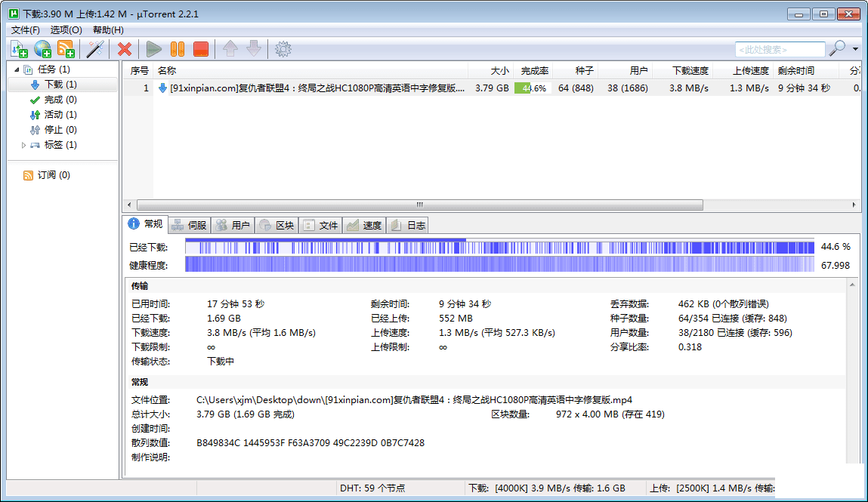The width and height of the screenshot is (868, 502).
Task: Switch to the 文件 files tab
Action: tap(320, 225)
